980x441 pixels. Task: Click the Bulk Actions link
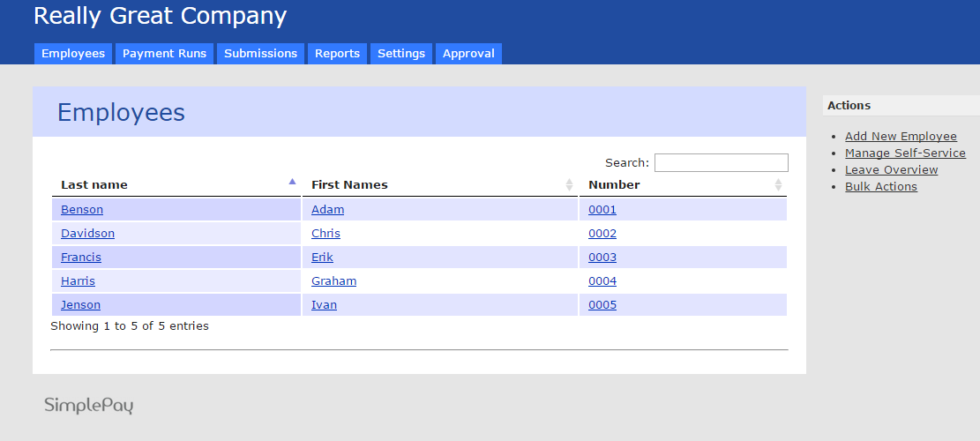click(880, 186)
